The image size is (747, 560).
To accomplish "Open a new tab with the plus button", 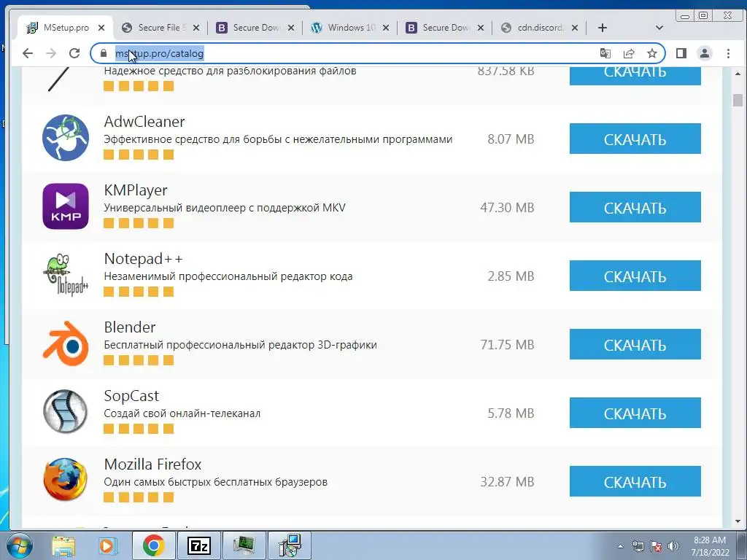I will click(x=602, y=28).
